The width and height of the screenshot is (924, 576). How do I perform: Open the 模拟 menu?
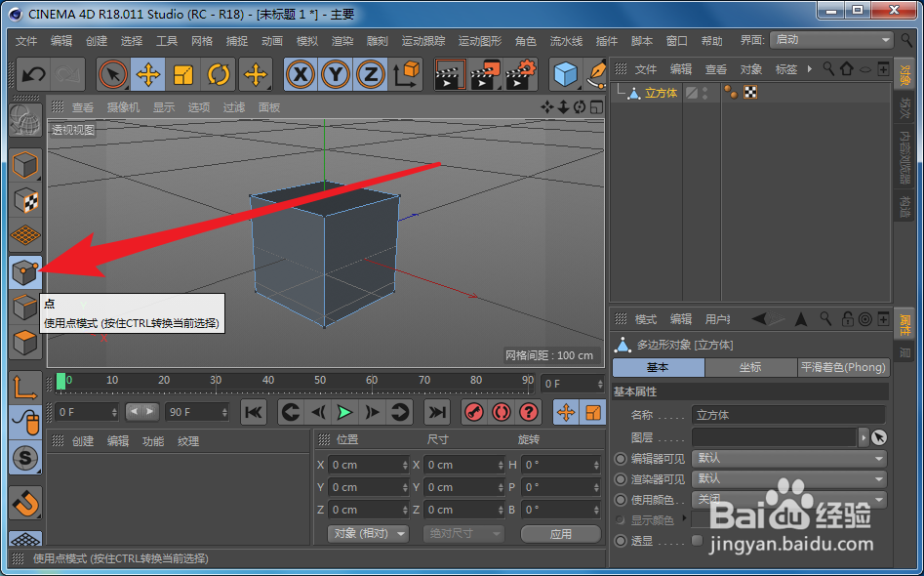(307, 41)
